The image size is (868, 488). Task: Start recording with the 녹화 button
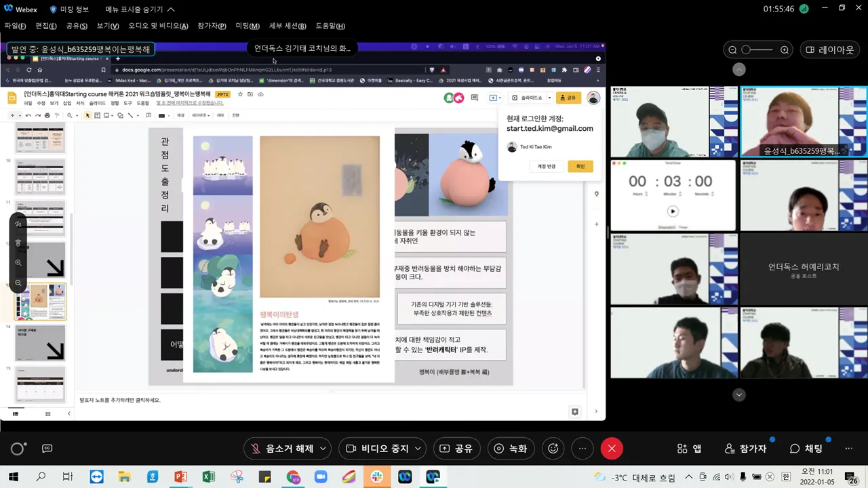coord(511,449)
